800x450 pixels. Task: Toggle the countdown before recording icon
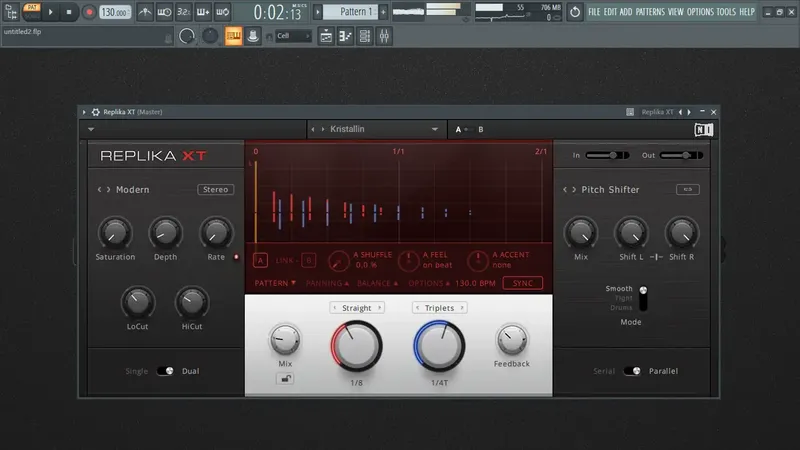[184, 12]
